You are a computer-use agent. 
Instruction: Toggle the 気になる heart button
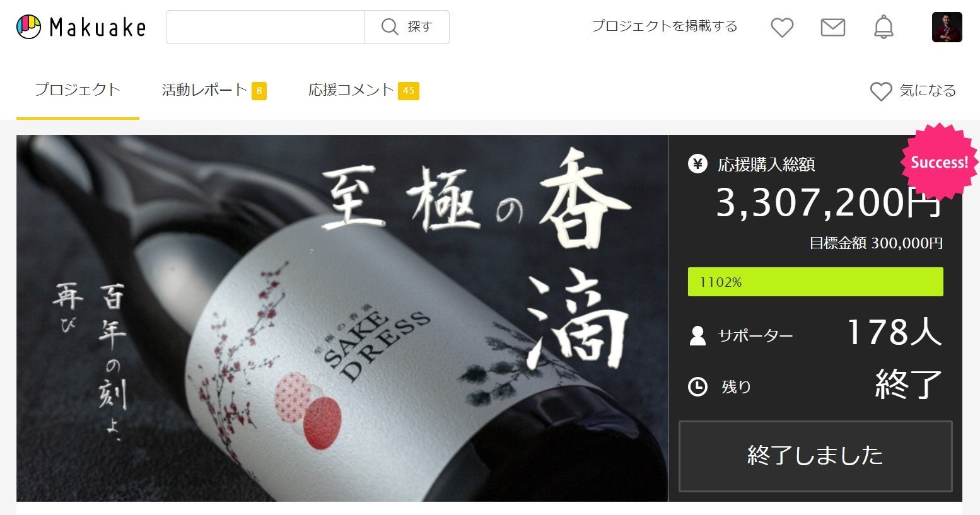(x=913, y=91)
